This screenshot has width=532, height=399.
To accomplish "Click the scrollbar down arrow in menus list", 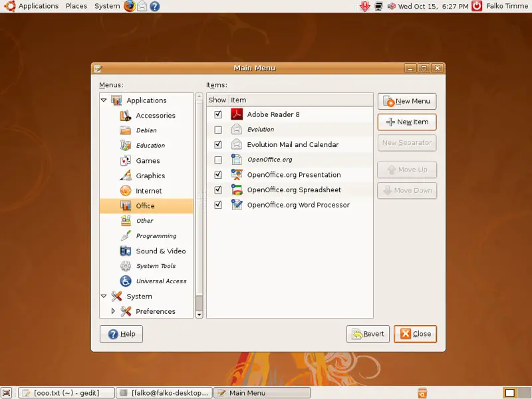I will click(x=199, y=315).
